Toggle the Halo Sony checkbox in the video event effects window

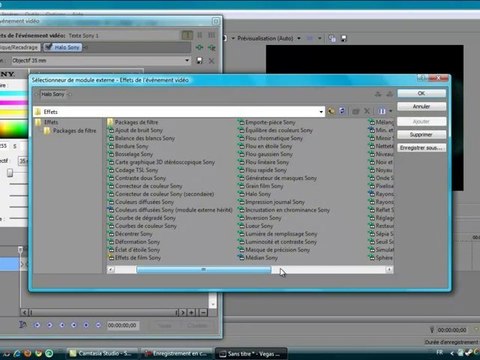(x=49, y=47)
